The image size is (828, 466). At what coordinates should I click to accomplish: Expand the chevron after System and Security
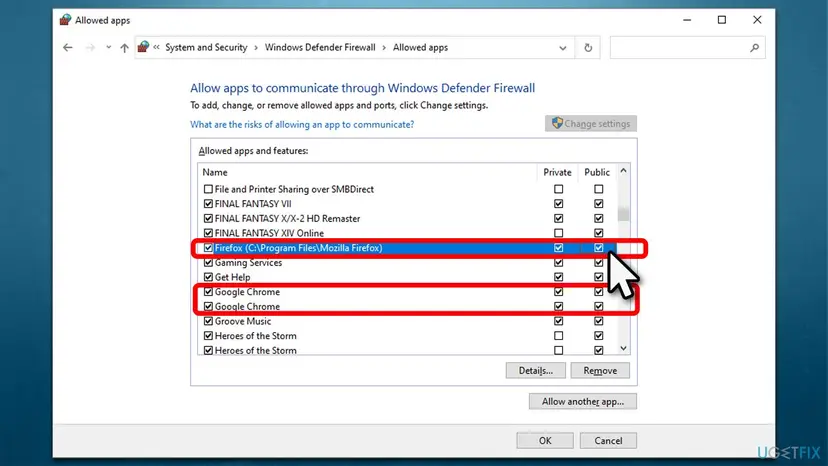256,48
